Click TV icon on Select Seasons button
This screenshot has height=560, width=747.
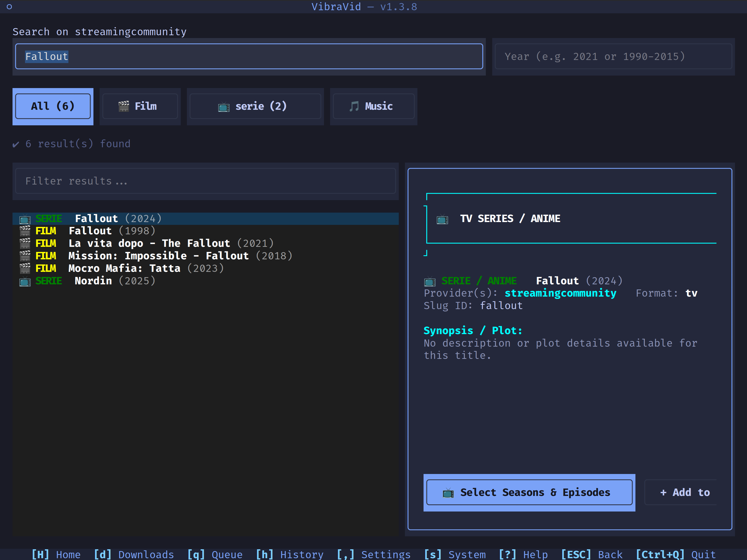(x=448, y=493)
